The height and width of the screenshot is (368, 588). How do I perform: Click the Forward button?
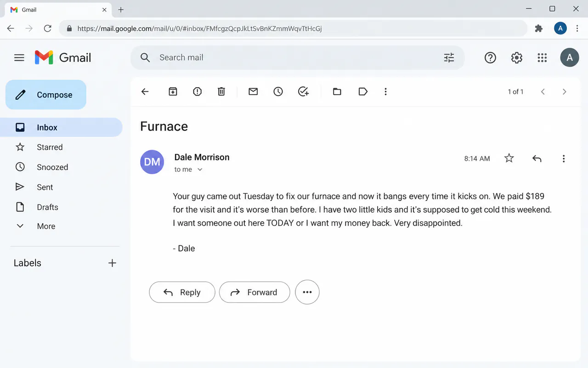click(x=254, y=292)
